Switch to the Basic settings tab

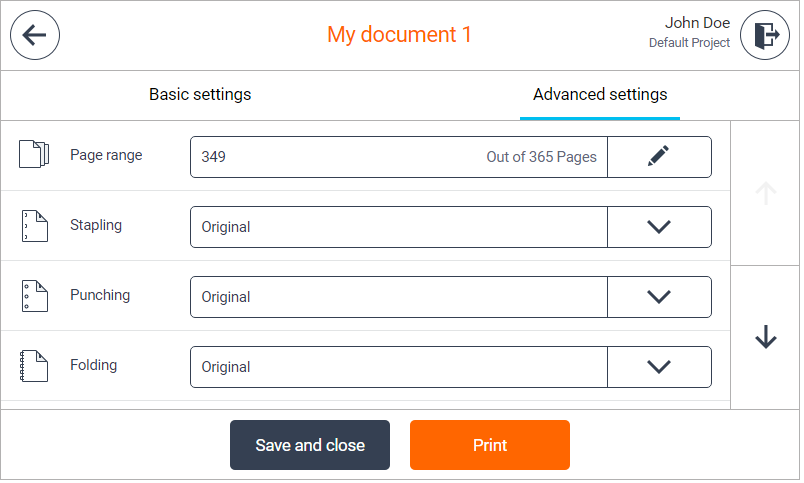(x=200, y=95)
